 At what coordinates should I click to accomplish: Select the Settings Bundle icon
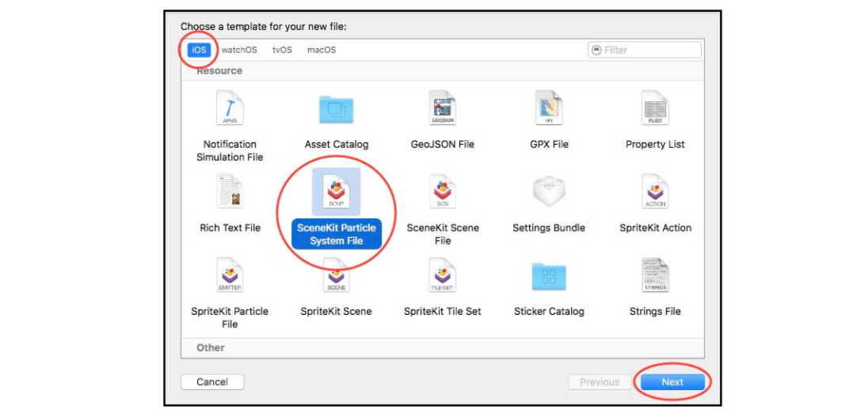click(x=549, y=192)
